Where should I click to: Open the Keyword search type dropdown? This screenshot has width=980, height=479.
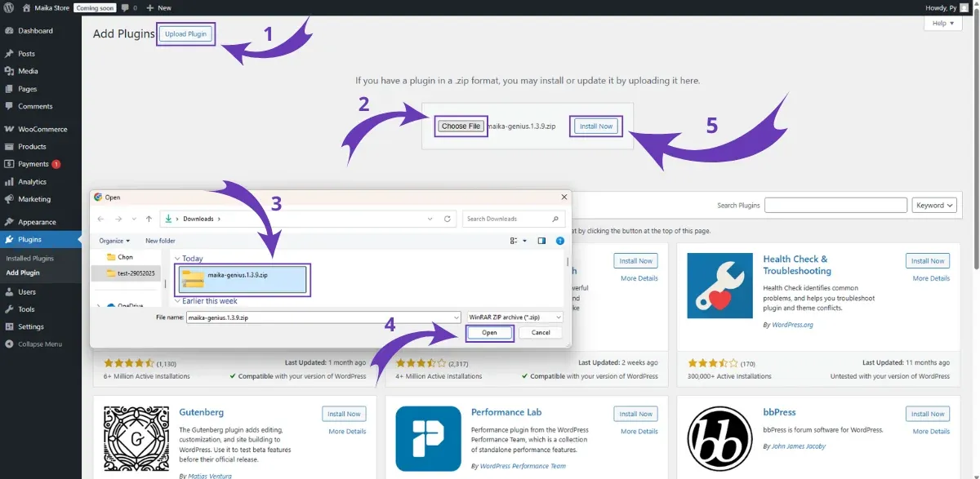point(933,206)
